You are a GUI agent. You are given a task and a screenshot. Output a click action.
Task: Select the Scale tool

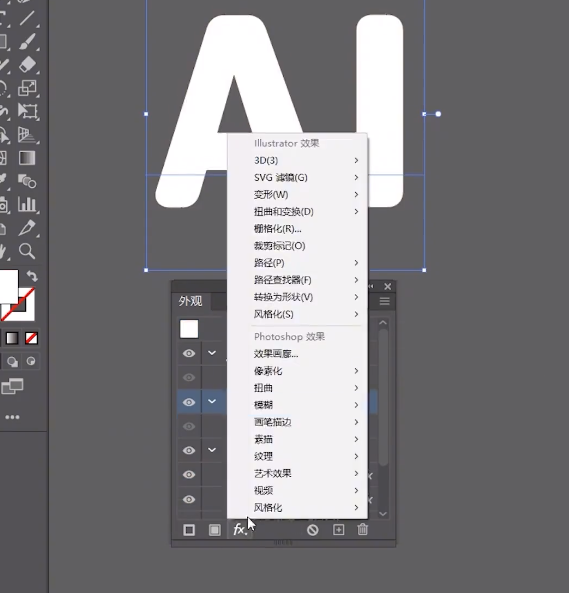27,88
